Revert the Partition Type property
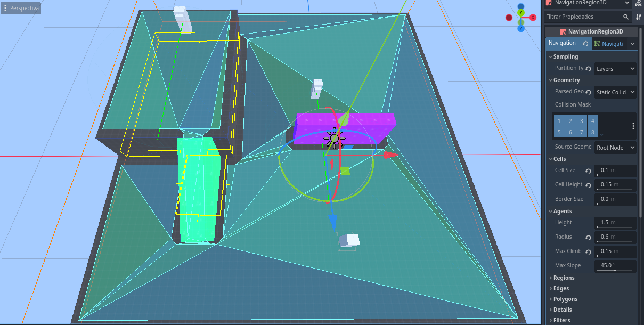This screenshot has width=644, height=325. (588, 69)
